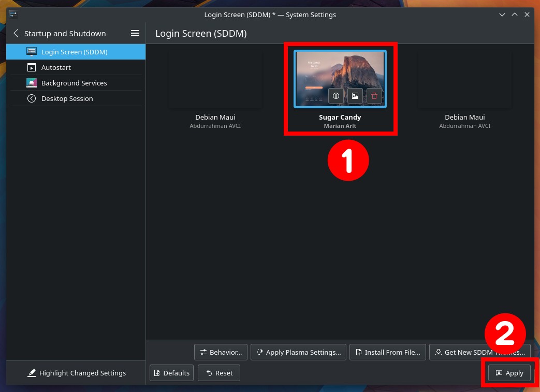Click the Marian Arlt author text

pos(340,126)
